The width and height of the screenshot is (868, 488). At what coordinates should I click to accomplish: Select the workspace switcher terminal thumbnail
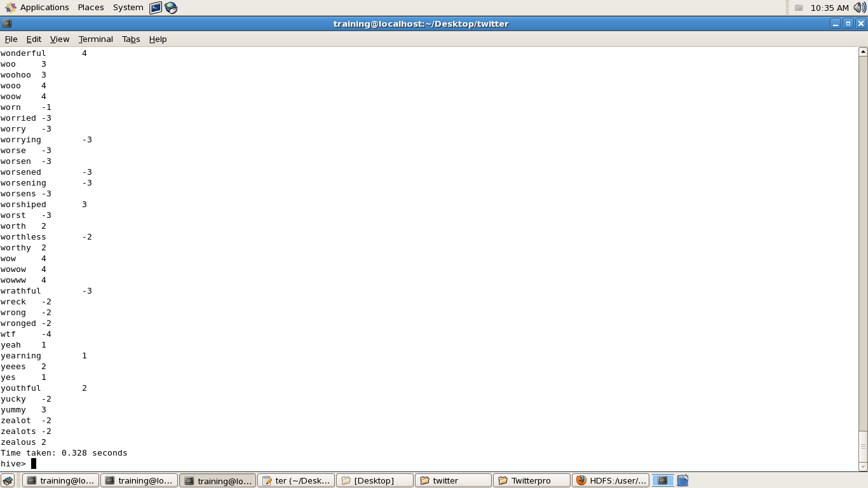[x=663, y=481]
